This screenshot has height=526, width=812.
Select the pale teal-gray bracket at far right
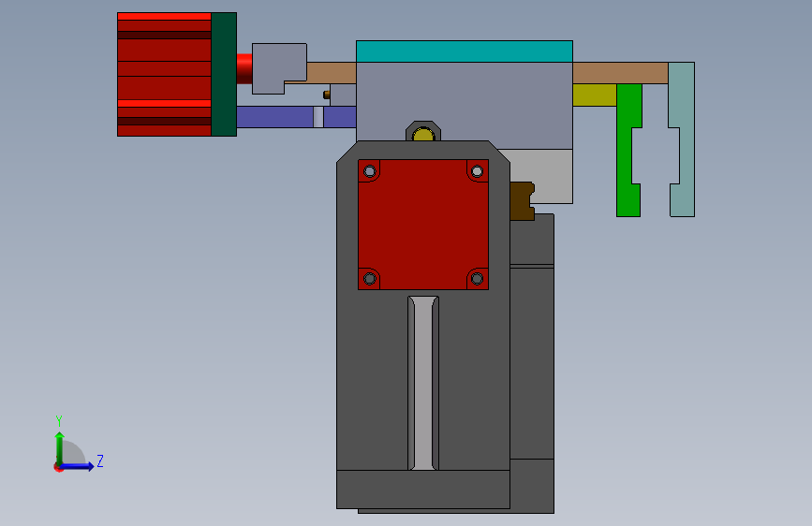[x=687, y=139]
